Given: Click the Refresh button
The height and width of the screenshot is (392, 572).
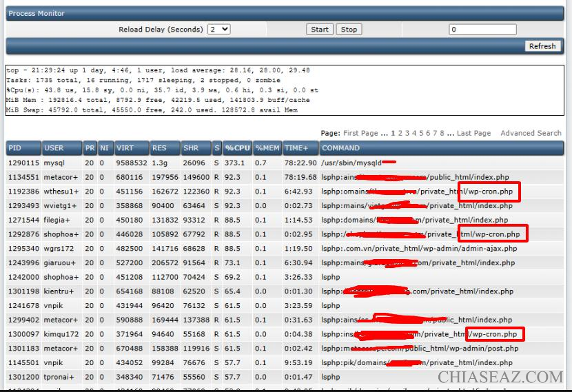Looking at the screenshot, I should coord(542,46).
